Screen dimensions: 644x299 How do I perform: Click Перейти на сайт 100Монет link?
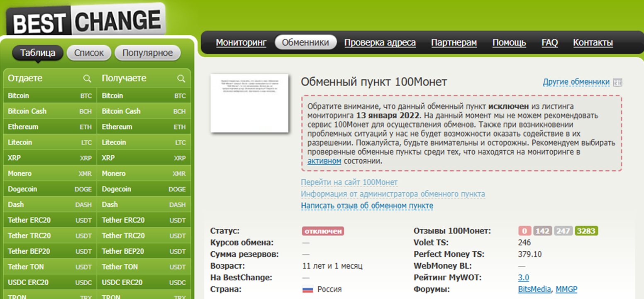pos(349,182)
